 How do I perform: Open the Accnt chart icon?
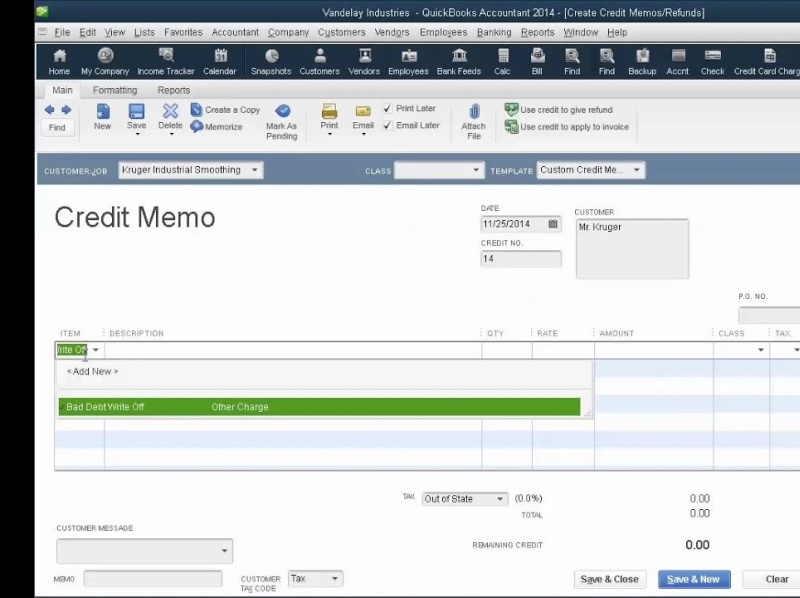point(678,62)
